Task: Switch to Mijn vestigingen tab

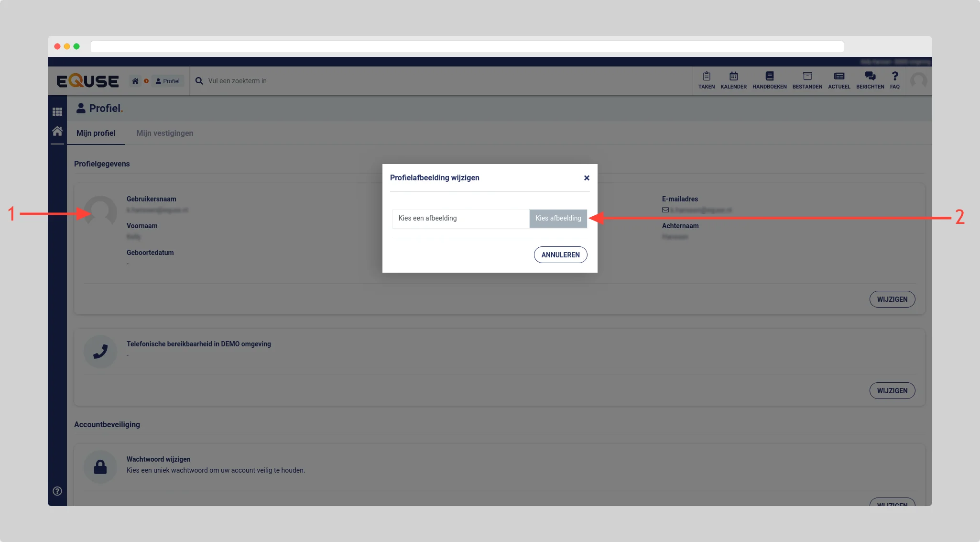Action: point(164,133)
